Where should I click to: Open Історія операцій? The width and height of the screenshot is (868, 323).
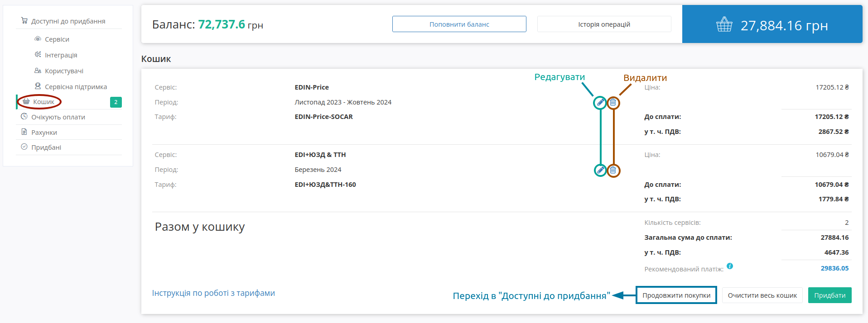click(x=604, y=24)
